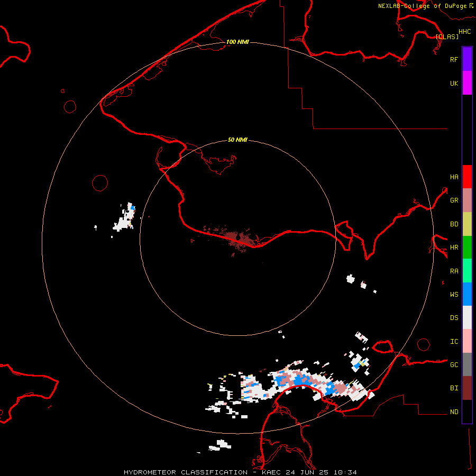Click the gray GC legend color swatch
The width and height of the screenshot is (476, 476).
(467, 364)
